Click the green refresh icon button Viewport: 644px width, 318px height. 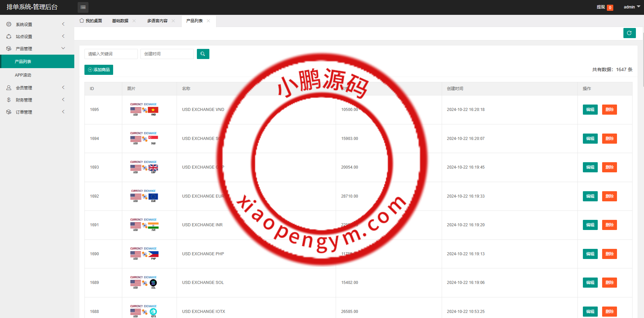(x=629, y=33)
